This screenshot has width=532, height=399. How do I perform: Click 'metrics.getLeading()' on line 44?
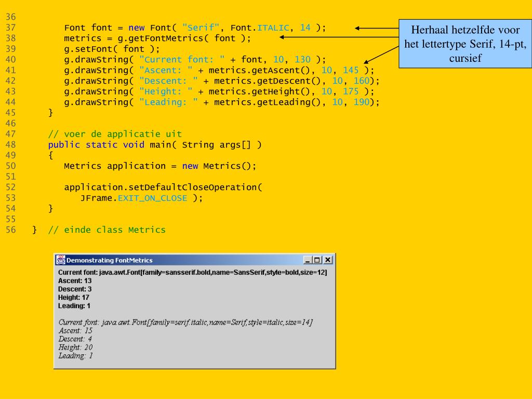pyautogui.click(x=268, y=102)
